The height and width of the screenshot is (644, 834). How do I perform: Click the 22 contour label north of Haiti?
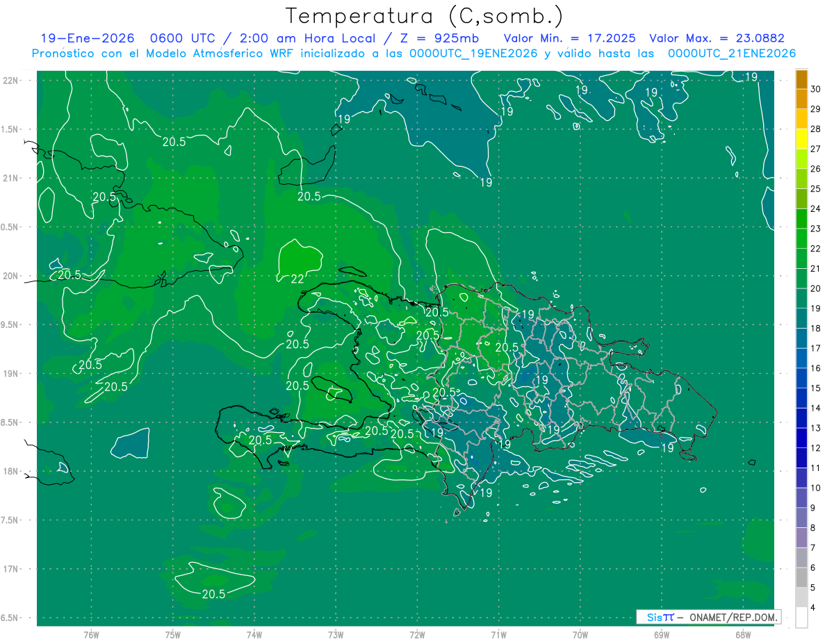(297, 279)
